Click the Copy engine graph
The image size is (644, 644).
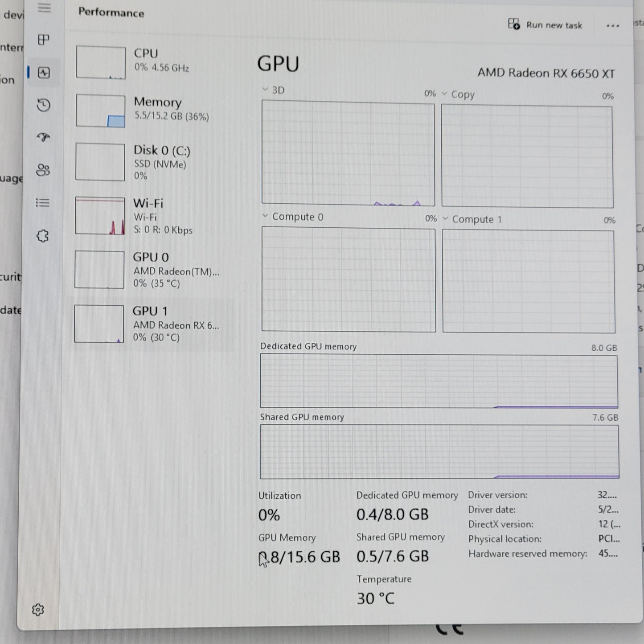(527, 156)
